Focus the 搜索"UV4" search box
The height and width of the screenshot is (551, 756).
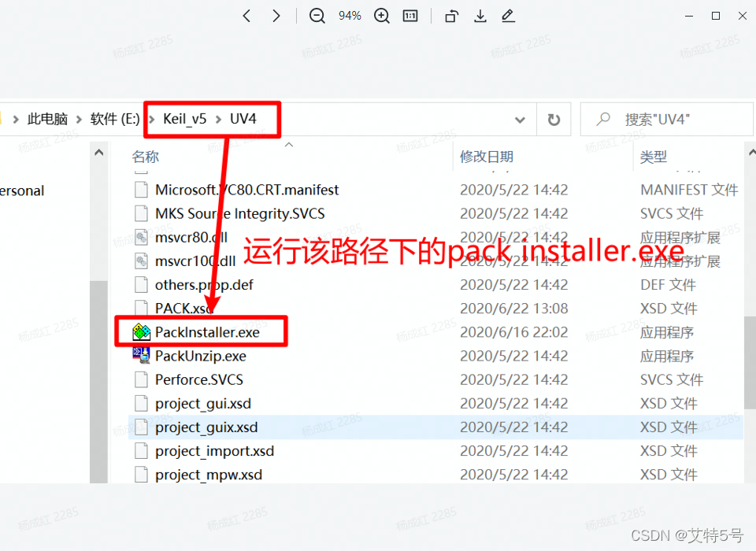(x=666, y=119)
